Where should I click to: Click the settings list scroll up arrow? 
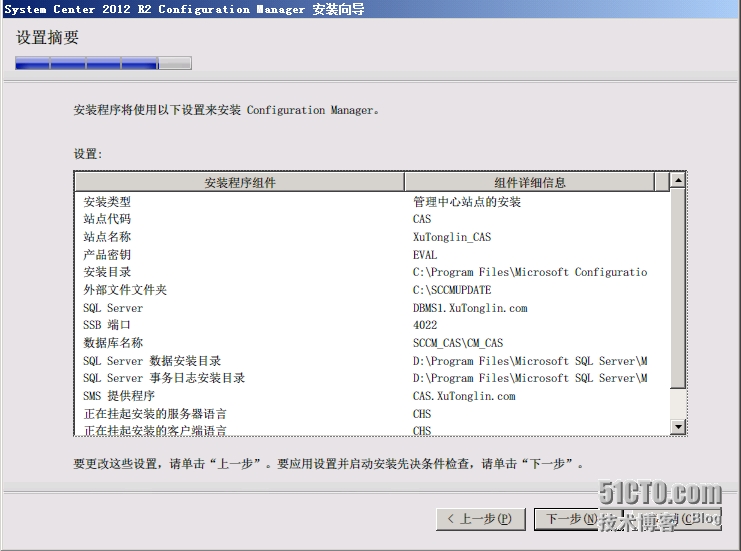coord(678,180)
